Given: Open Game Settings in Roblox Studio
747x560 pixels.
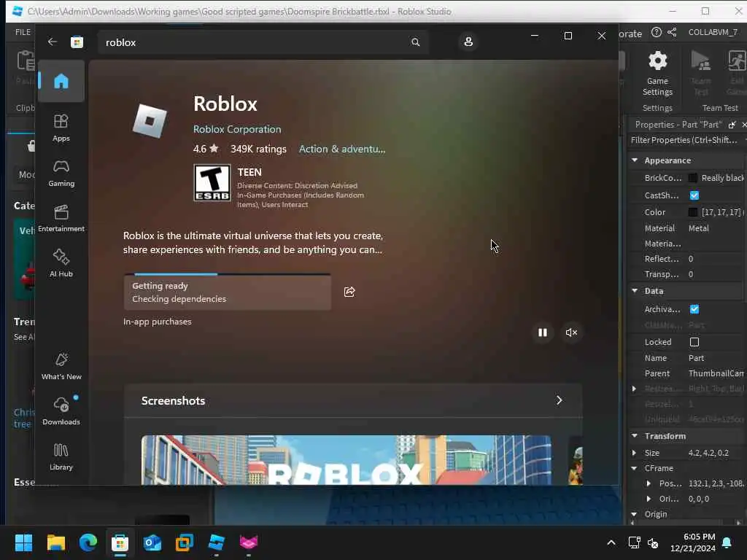Looking at the screenshot, I should click(657, 74).
